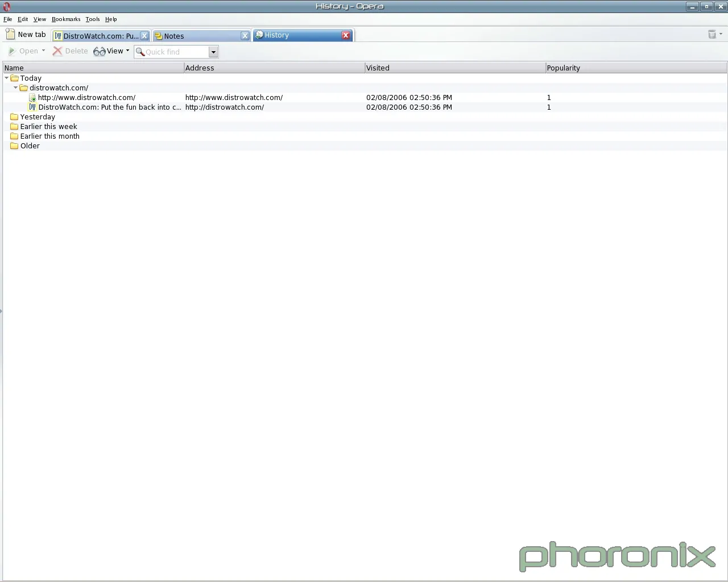
Task: Click popularity value of http://distrowatch.com/ row
Action: click(549, 107)
